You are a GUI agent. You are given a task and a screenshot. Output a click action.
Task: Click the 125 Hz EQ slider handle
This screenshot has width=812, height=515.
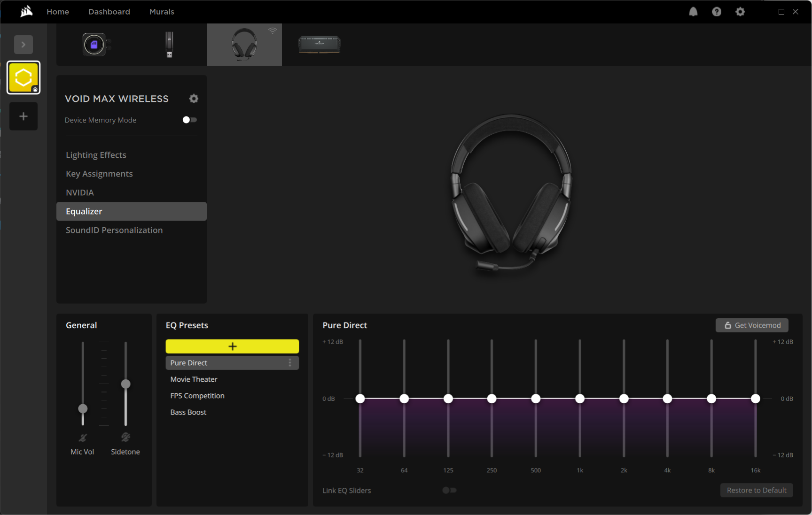point(448,399)
